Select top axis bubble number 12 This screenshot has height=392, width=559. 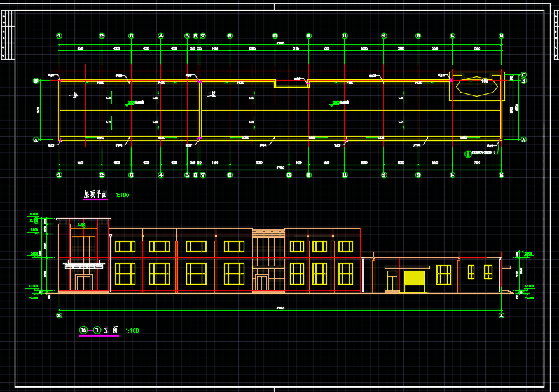coord(383,36)
